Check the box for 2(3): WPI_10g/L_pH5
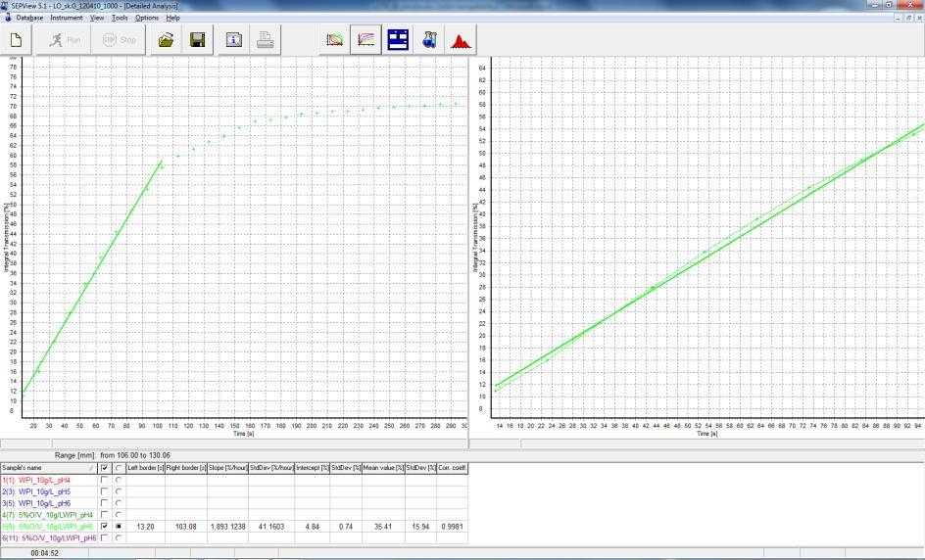The width and height of the screenshot is (925, 560). click(105, 491)
